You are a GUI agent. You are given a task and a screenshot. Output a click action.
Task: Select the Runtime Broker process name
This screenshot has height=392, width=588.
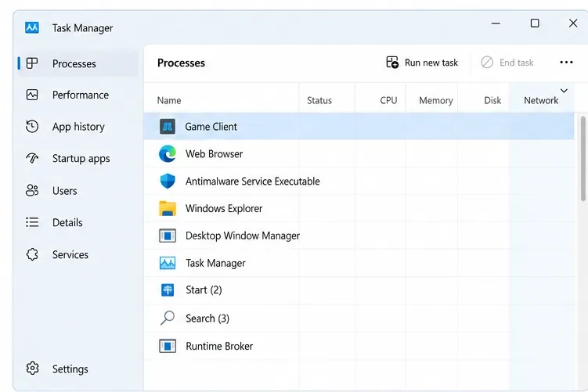click(x=219, y=346)
